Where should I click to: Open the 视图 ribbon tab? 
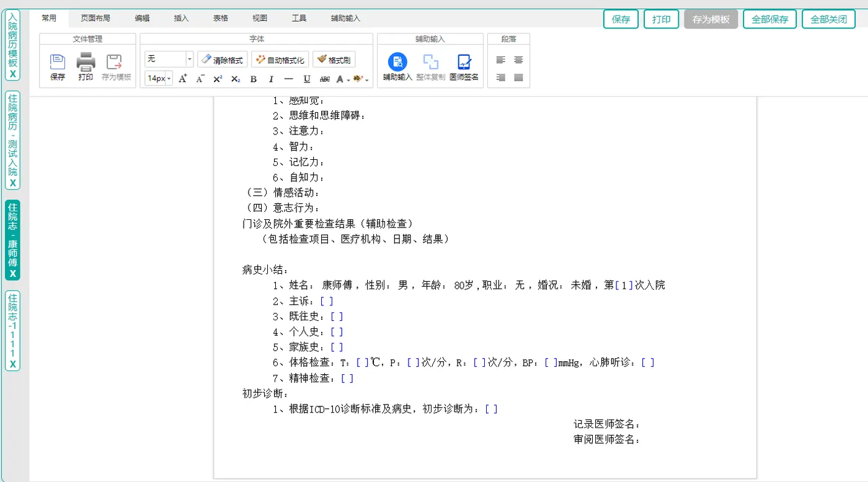pos(260,19)
